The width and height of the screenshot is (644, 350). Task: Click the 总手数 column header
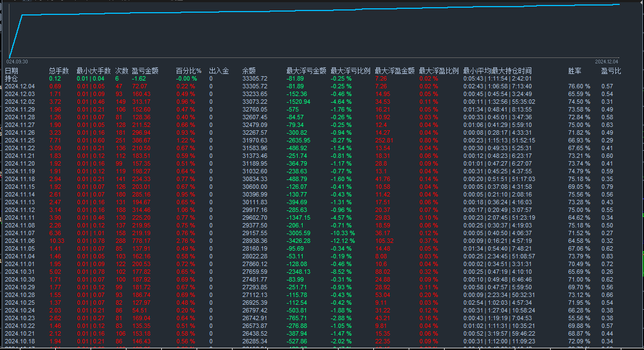click(x=59, y=71)
